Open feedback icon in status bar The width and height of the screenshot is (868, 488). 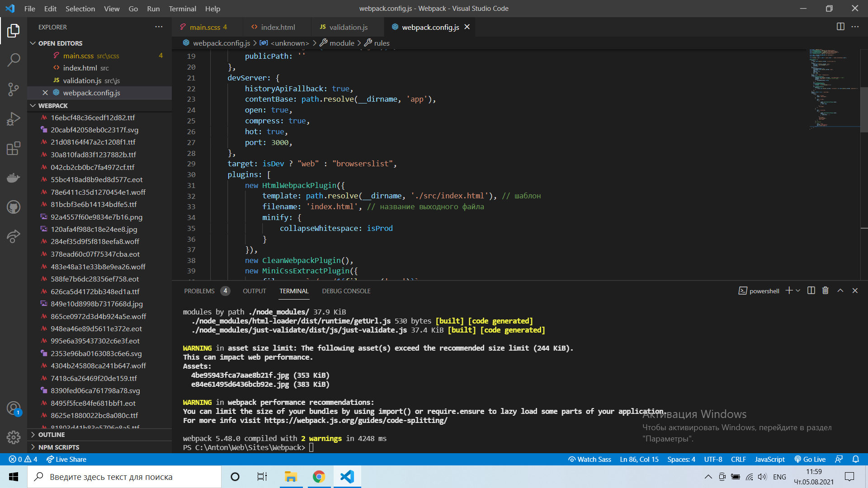[x=839, y=459]
